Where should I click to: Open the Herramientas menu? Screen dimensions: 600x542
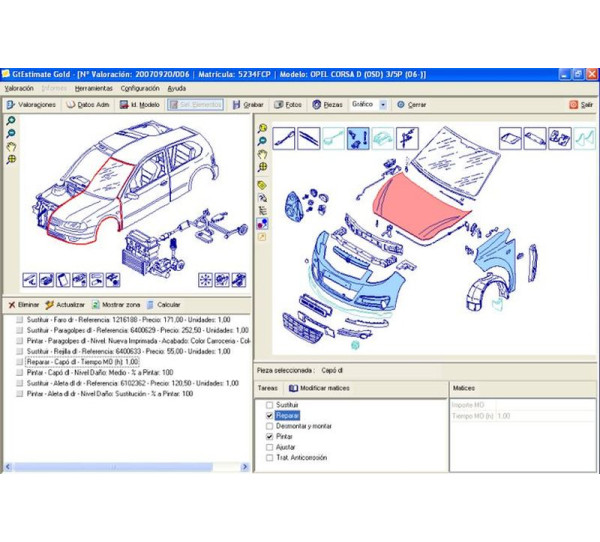[x=93, y=88]
